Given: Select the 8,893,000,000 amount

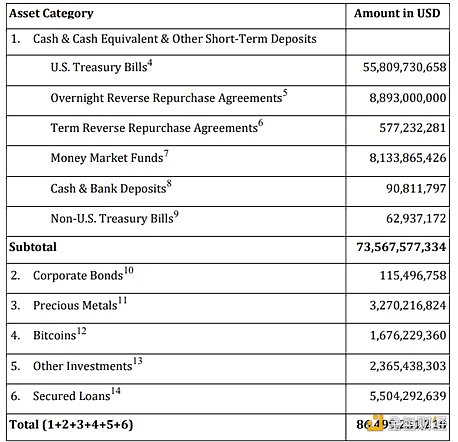Looking at the screenshot, I should 407,98.
